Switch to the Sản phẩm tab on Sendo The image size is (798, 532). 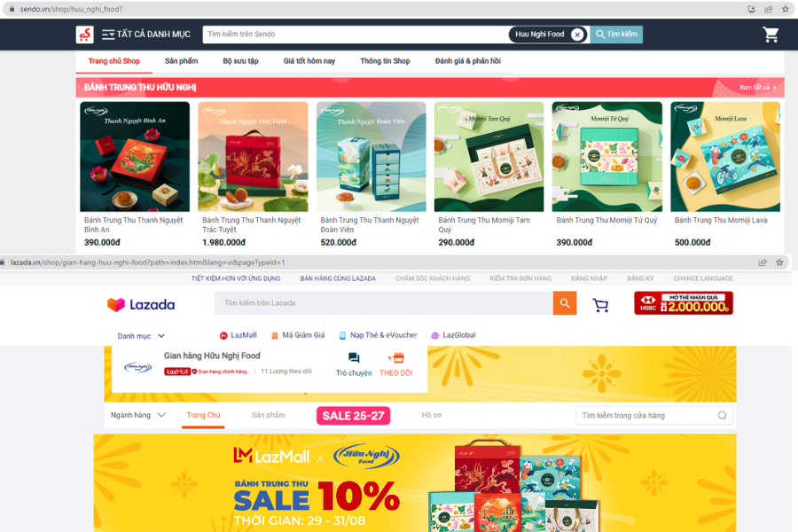pos(181,61)
